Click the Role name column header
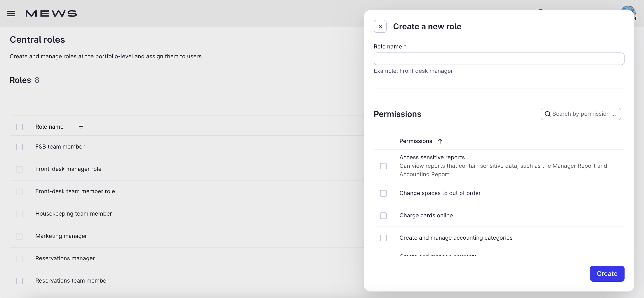The image size is (644, 298). tap(49, 127)
